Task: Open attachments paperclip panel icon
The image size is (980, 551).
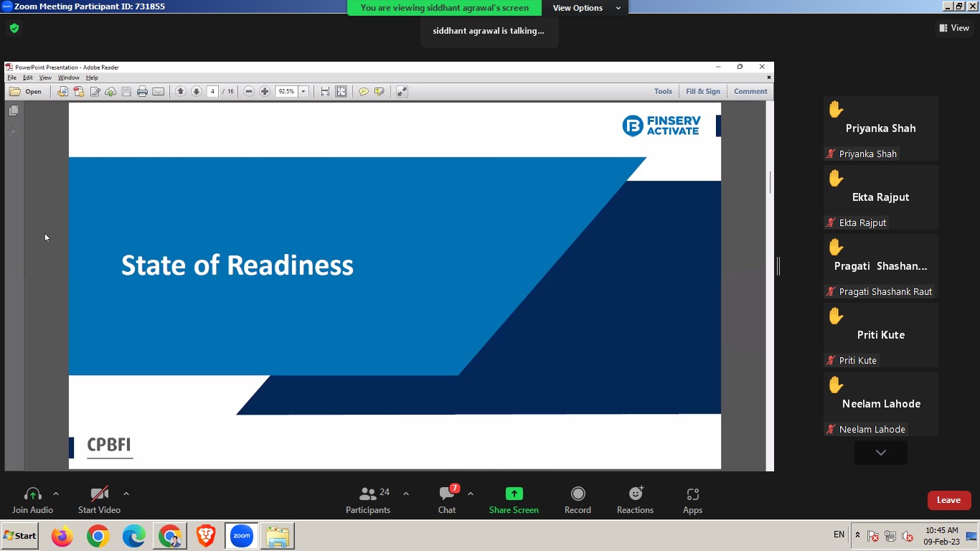Action: [14, 132]
